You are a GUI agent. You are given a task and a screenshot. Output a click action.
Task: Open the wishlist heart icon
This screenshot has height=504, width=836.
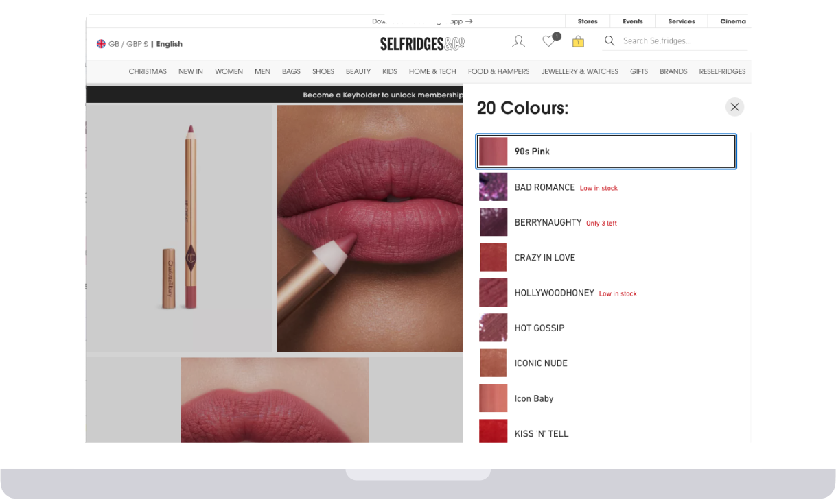click(549, 41)
